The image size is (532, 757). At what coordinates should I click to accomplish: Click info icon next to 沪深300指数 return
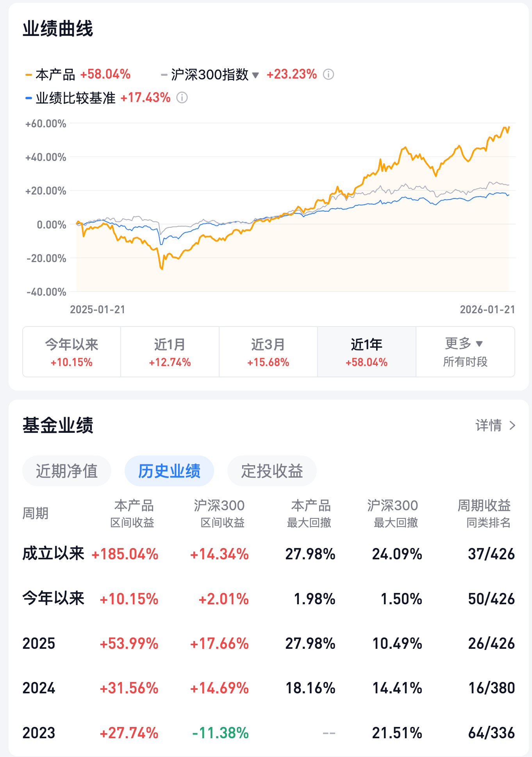click(328, 74)
